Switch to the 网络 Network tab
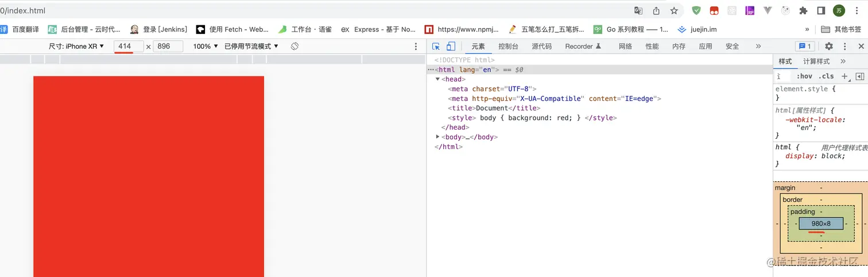The width and height of the screenshot is (868, 277). (x=625, y=46)
